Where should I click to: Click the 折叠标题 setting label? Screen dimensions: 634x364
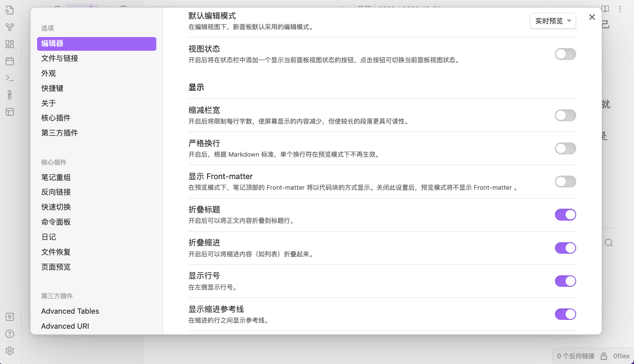click(204, 210)
